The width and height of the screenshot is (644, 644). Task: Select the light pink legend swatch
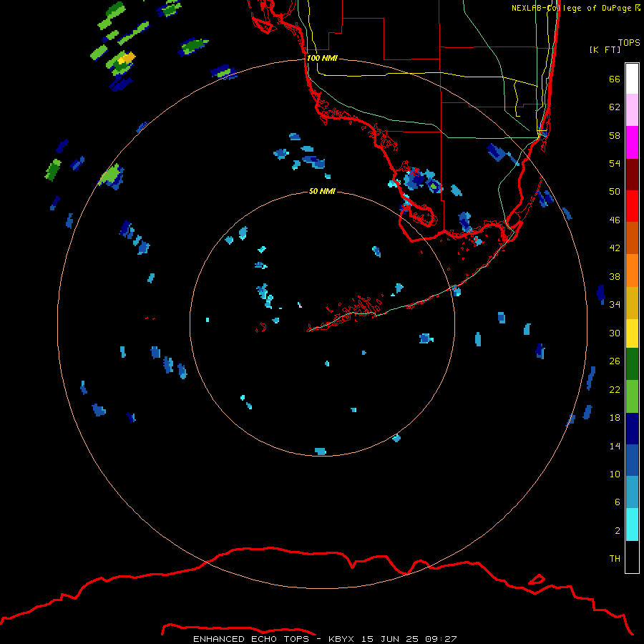(x=632, y=110)
